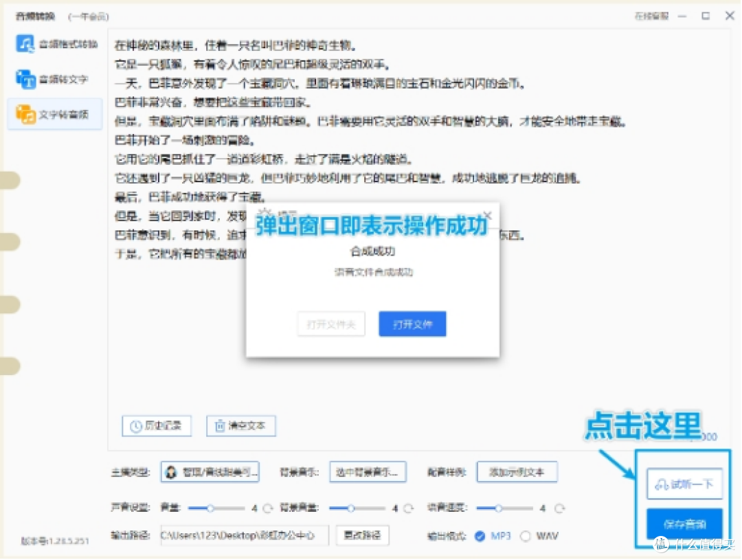Click the output path input field

[244, 535]
